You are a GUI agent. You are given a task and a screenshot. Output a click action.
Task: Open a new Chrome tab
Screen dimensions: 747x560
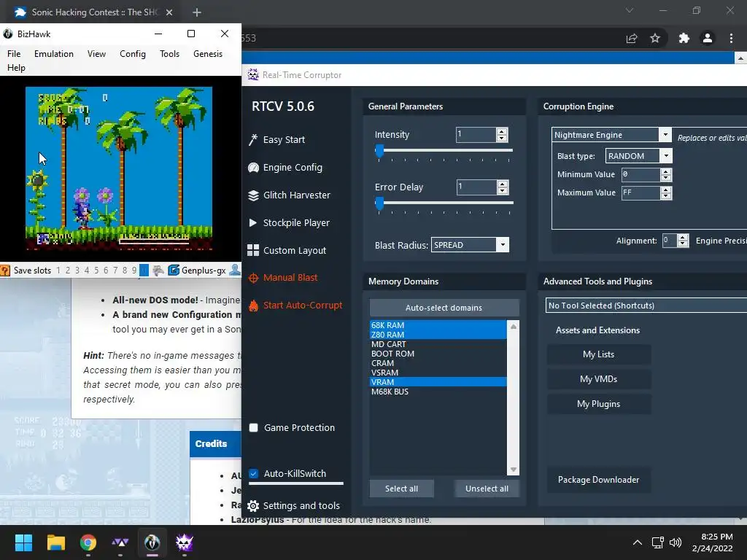point(197,12)
